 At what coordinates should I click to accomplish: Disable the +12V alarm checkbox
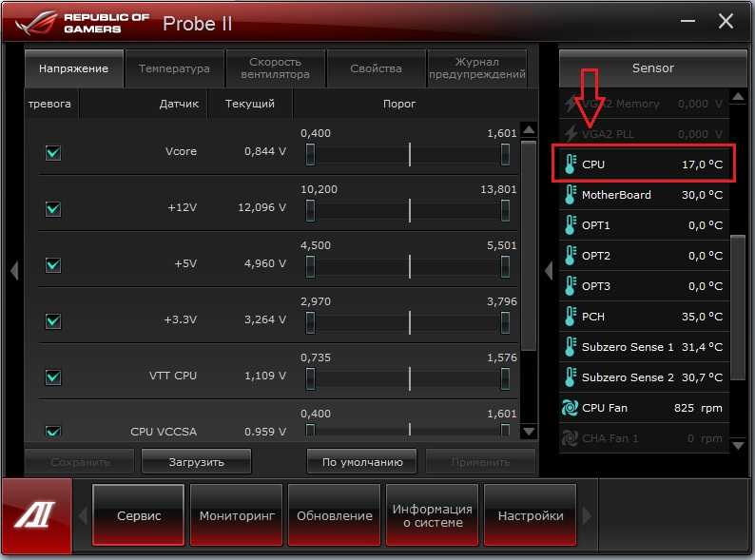click(53, 208)
